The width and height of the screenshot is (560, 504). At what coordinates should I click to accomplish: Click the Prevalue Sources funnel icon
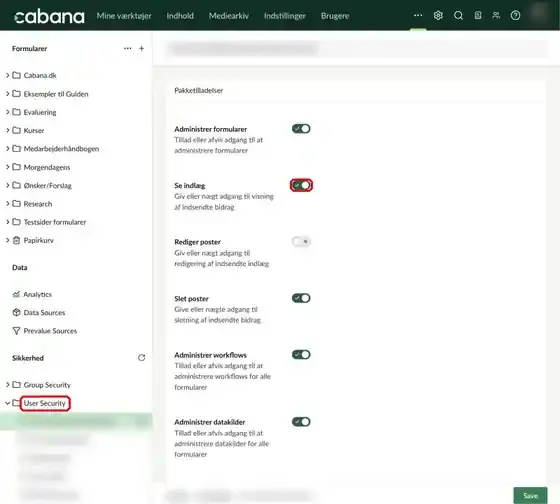(x=16, y=331)
